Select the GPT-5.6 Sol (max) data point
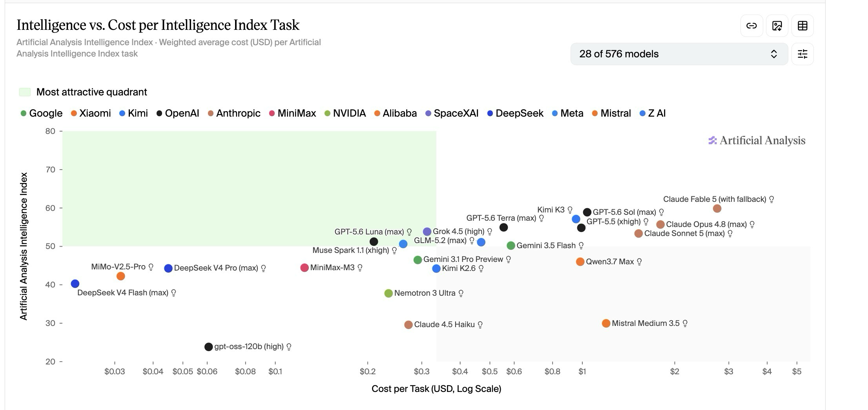This screenshot has height=410, width=868. tap(587, 212)
